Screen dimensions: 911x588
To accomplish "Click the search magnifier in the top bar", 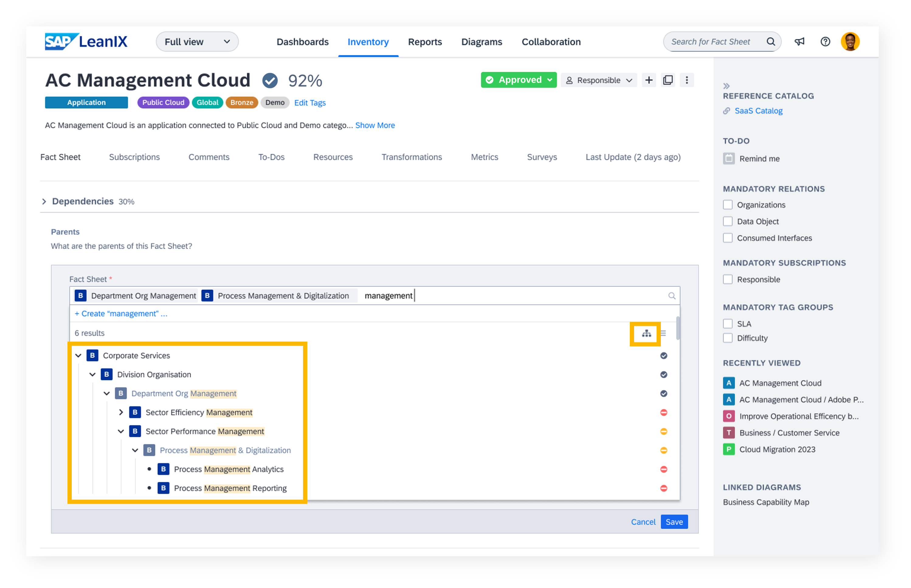I will tap(770, 42).
